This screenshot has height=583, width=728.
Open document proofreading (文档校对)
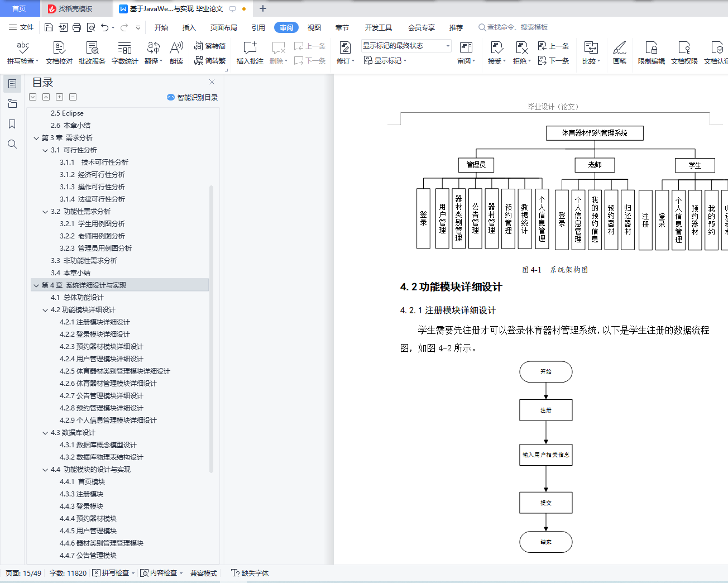coord(59,53)
